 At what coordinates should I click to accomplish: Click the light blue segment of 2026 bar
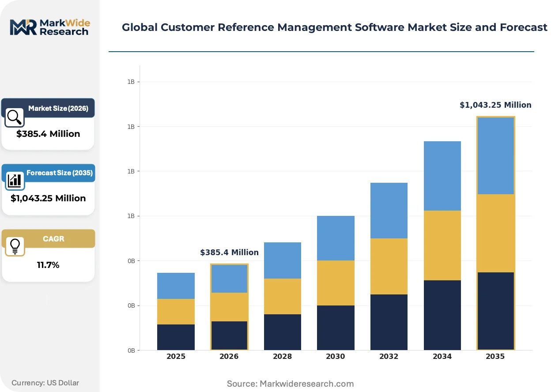pyautogui.click(x=229, y=279)
